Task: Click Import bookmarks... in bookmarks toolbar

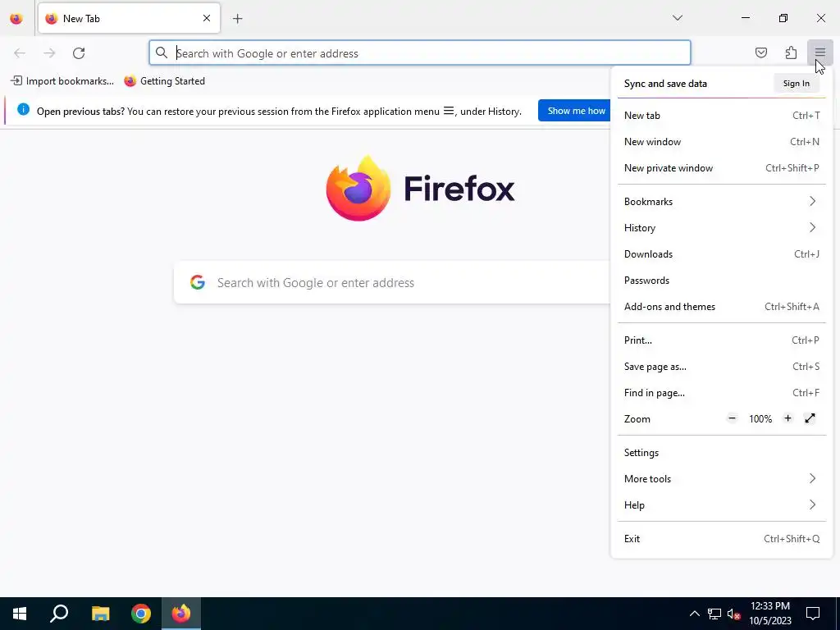Action: pyautogui.click(x=62, y=81)
